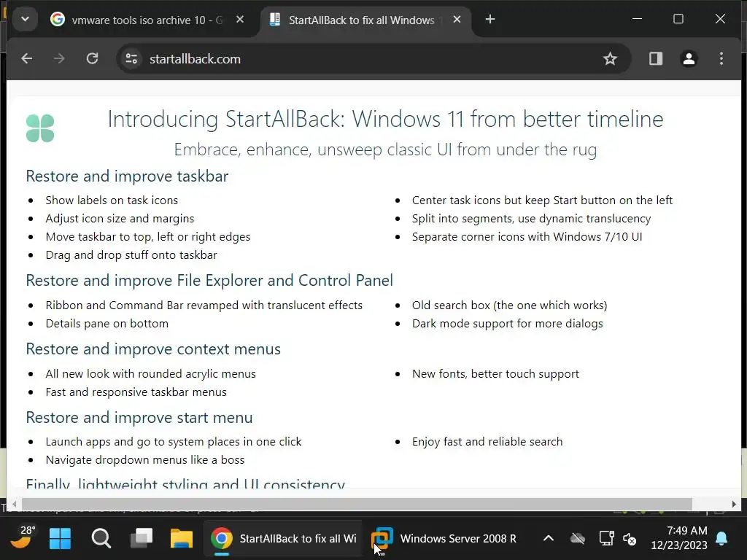
Task: Click 'Fast and responsive taskbar menus' text
Action: pyautogui.click(x=136, y=392)
